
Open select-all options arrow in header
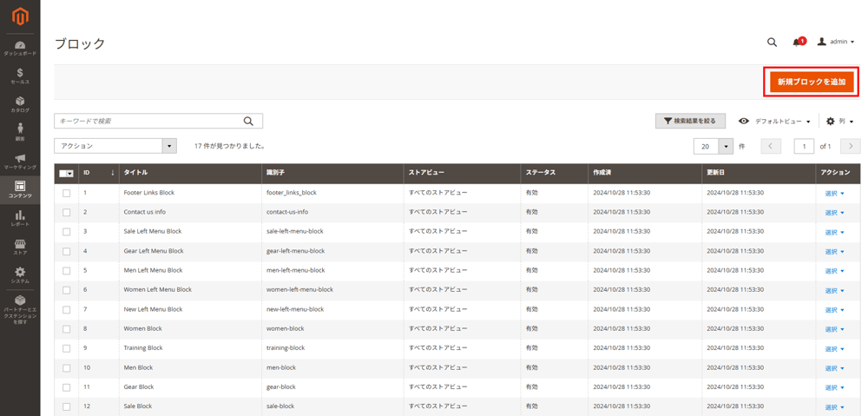70,174
